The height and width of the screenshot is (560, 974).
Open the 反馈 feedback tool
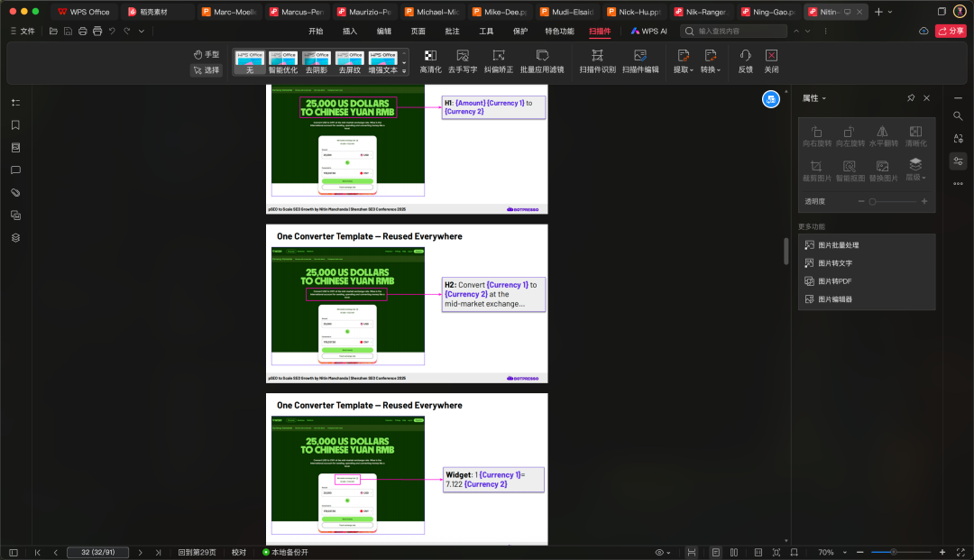[x=746, y=62]
